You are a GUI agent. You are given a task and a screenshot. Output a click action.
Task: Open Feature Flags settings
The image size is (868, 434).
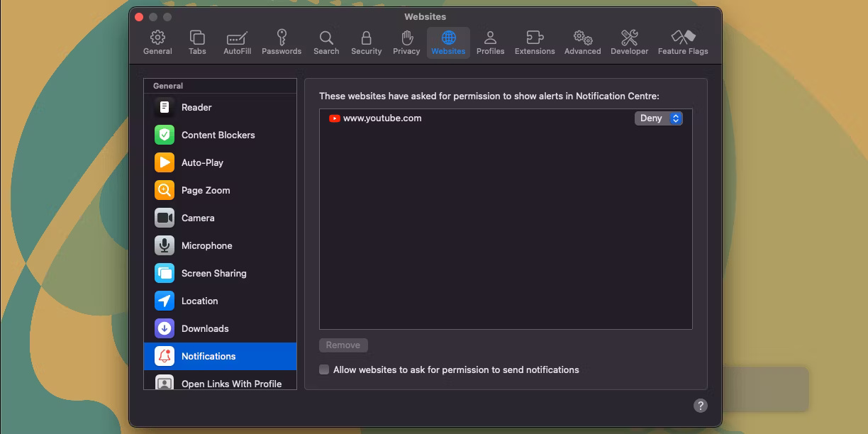(x=682, y=43)
